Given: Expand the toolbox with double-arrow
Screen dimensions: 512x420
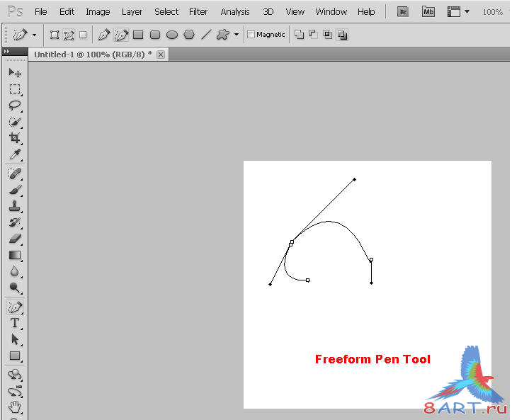Looking at the screenshot, I should point(6,51).
